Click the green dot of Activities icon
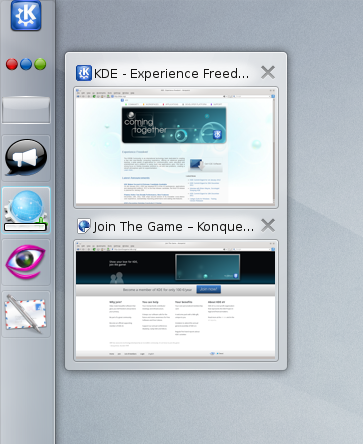The width and height of the screenshot is (363, 444). pos(40,64)
